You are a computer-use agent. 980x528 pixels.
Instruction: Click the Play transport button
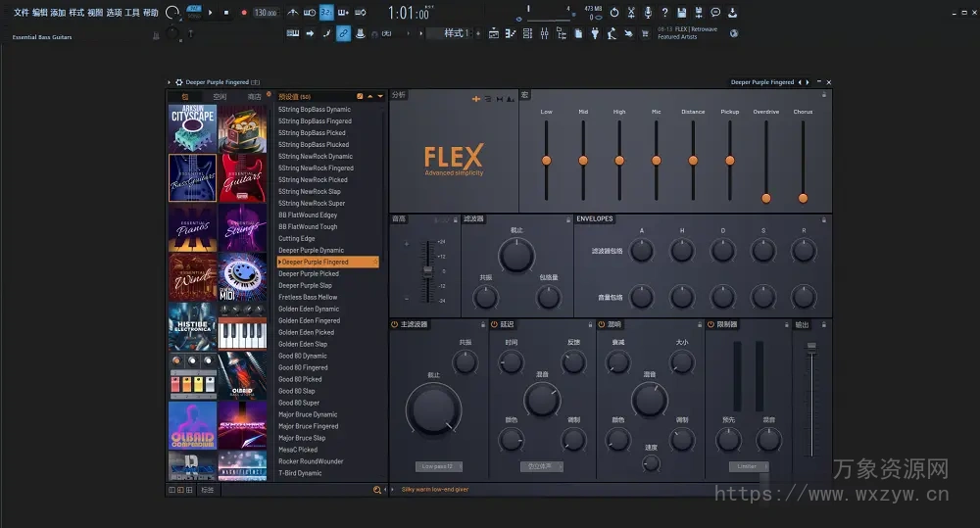coord(210,13)
